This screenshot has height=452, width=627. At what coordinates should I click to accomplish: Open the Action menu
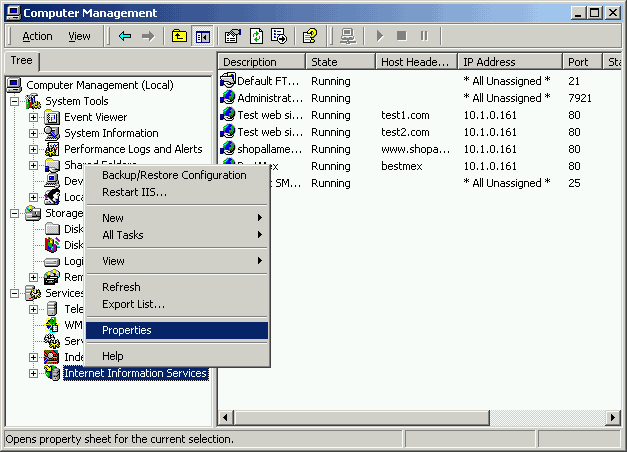[37, 36]
